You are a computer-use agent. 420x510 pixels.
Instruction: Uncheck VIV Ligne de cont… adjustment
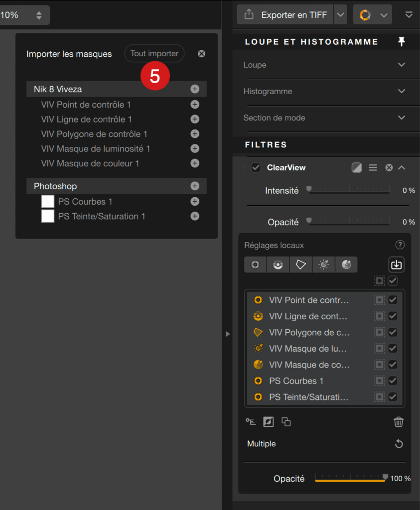click(x=393, y=316)
